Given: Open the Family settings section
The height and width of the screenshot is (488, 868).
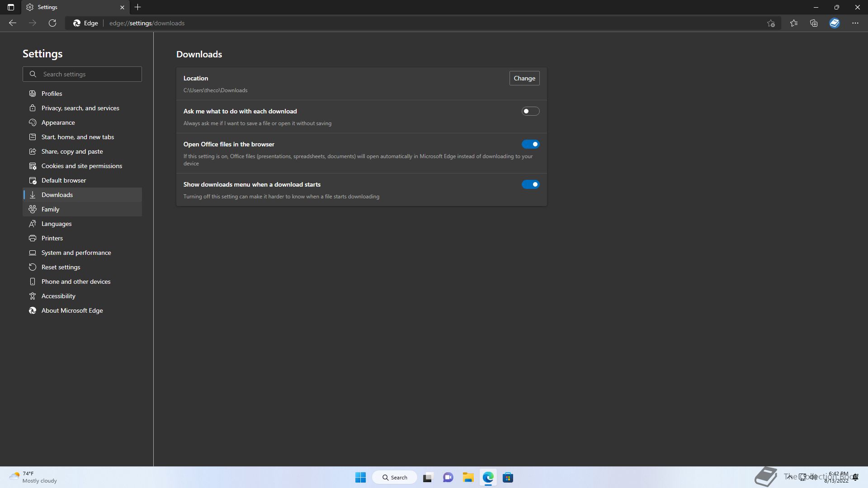Looking at the screenshot, I should [x=82, y=209].
